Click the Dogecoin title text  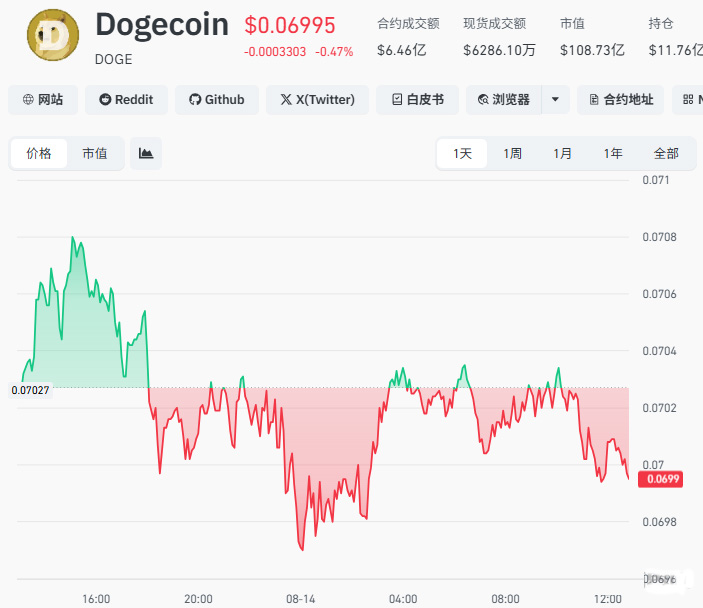[x=162, y=25]
